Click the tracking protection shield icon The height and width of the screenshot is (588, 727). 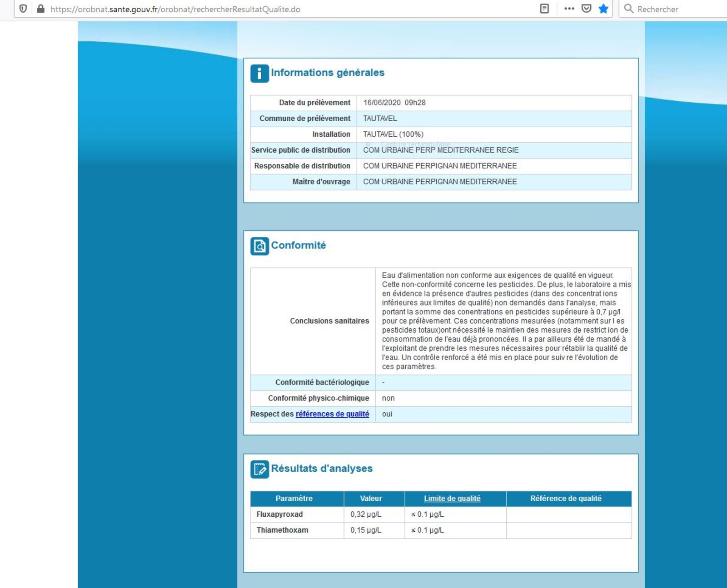tap(23, 9)
